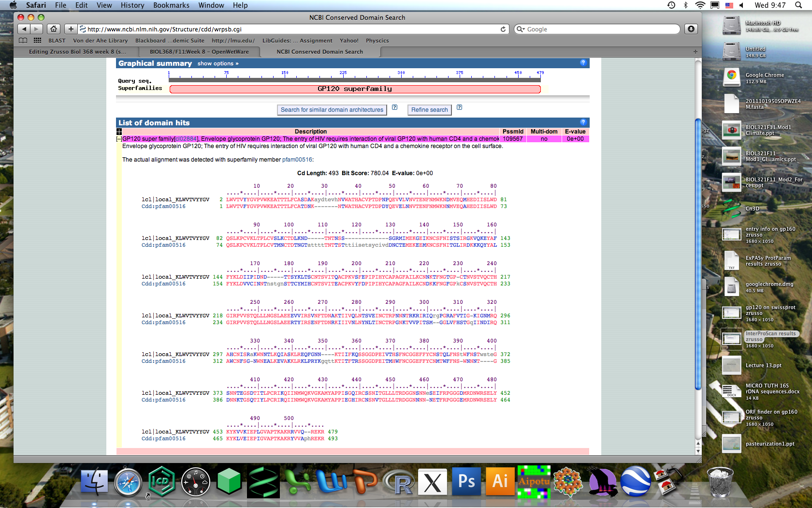Expand all domain hits with plus icon
The image size is (812, 508).
[119, 132]
